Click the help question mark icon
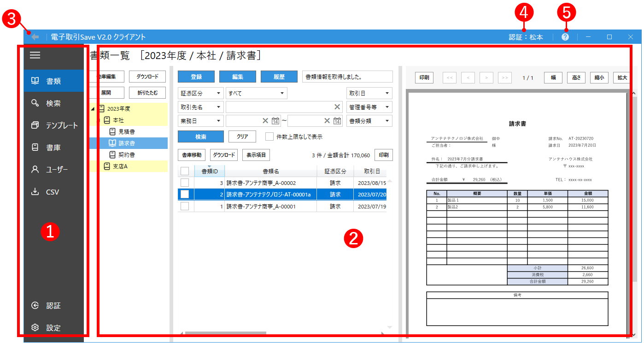 click(x=564, y=36)
